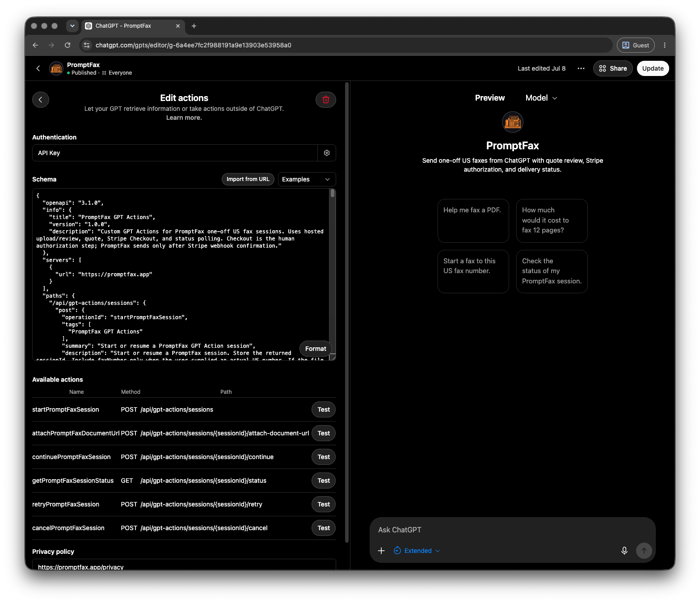Start voice dictation microphone
Viewport: 700px width, 603px height.
624,551
